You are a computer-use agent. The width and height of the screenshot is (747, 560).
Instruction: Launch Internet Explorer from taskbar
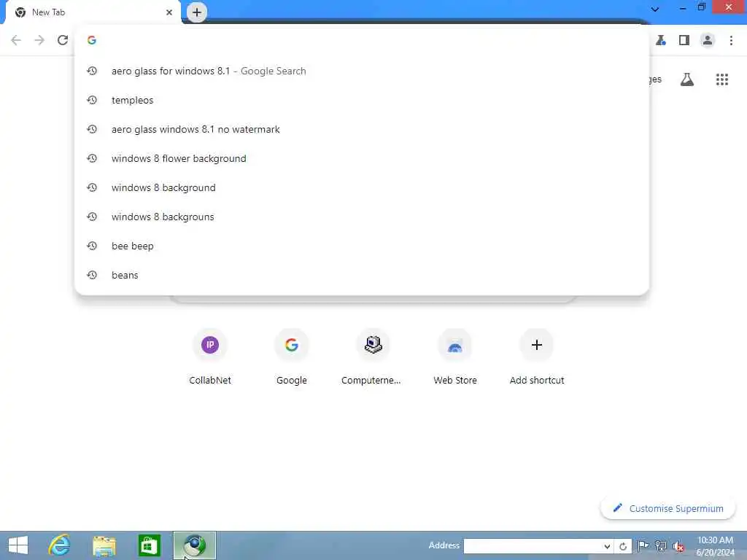[x=60, y=545]
